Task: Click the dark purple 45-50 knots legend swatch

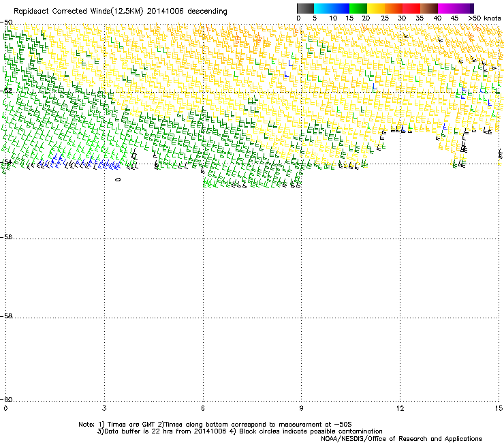Action: 464,8
